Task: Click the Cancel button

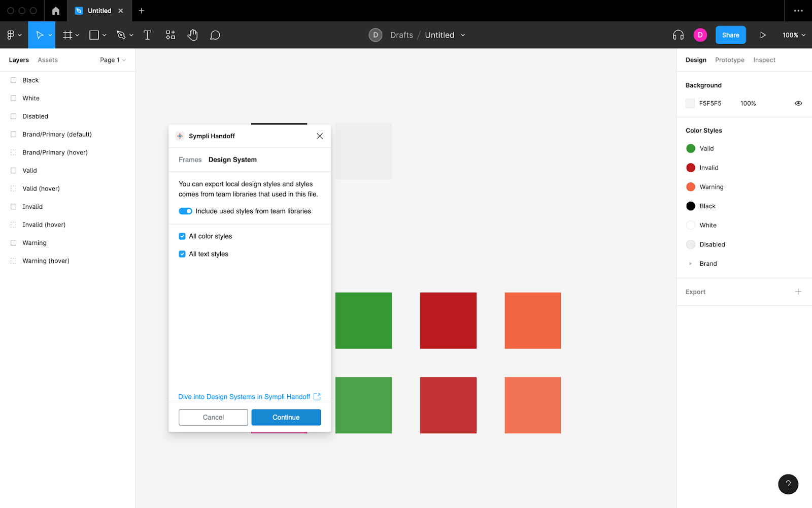Action: (x=213, y=418)
